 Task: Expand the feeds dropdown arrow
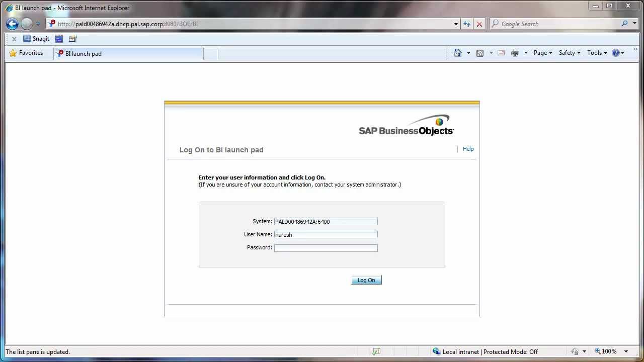[x=491, y=53]
